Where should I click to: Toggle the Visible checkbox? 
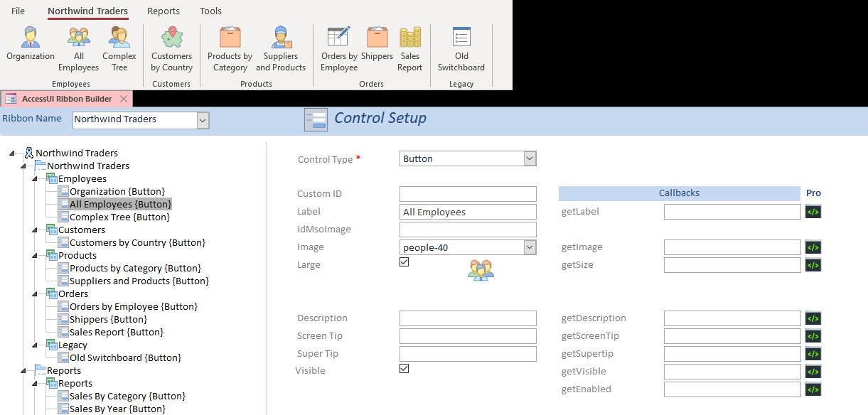click(x=404, y=368)
